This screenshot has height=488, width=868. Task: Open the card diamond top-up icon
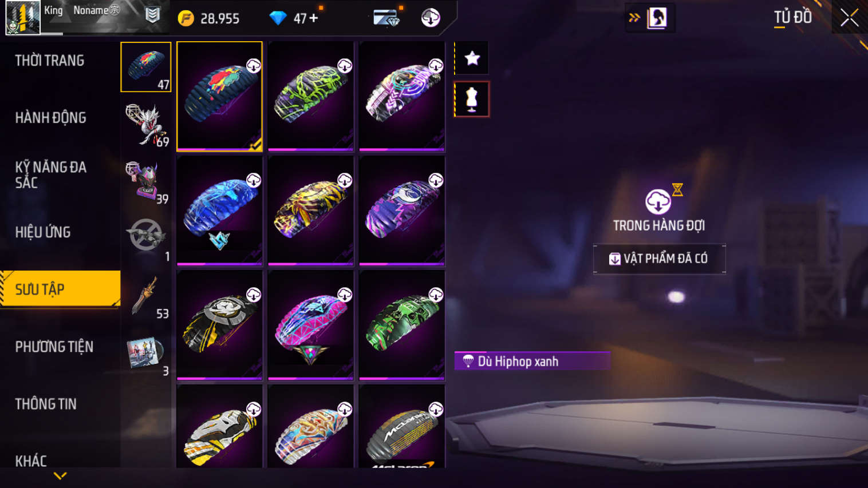[386, 18]
